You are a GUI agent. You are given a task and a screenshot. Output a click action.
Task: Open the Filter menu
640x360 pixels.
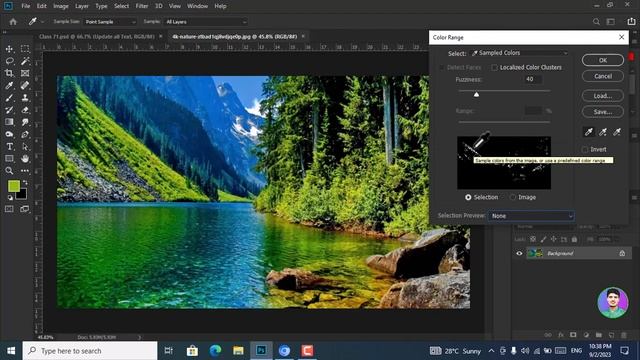click(142, 6)
